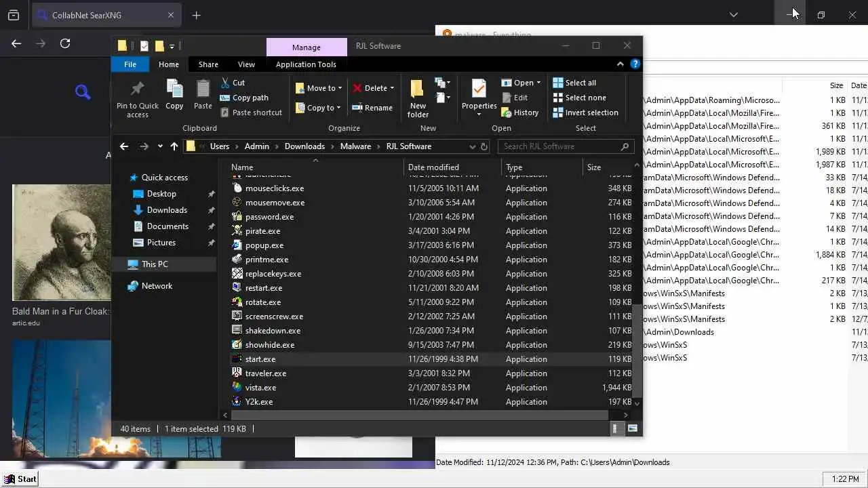
Task: Switch to Details view icon in status bar
Action: tap(615, 428)
